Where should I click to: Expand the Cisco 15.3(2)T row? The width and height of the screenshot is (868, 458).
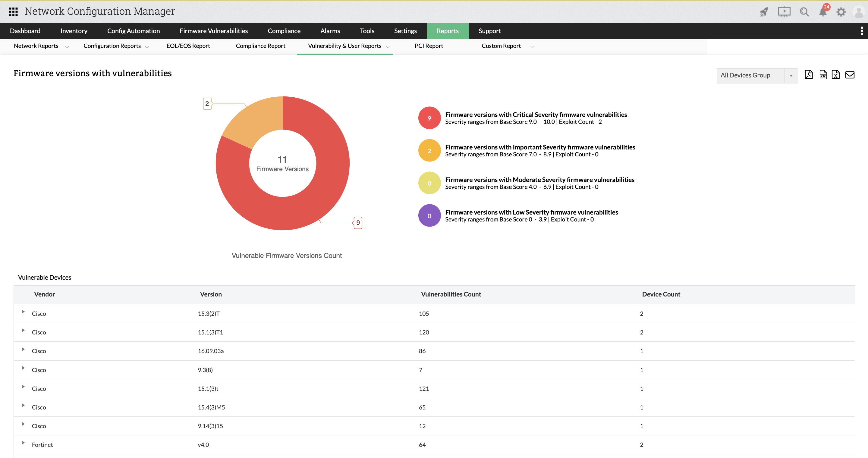[23, 312]
